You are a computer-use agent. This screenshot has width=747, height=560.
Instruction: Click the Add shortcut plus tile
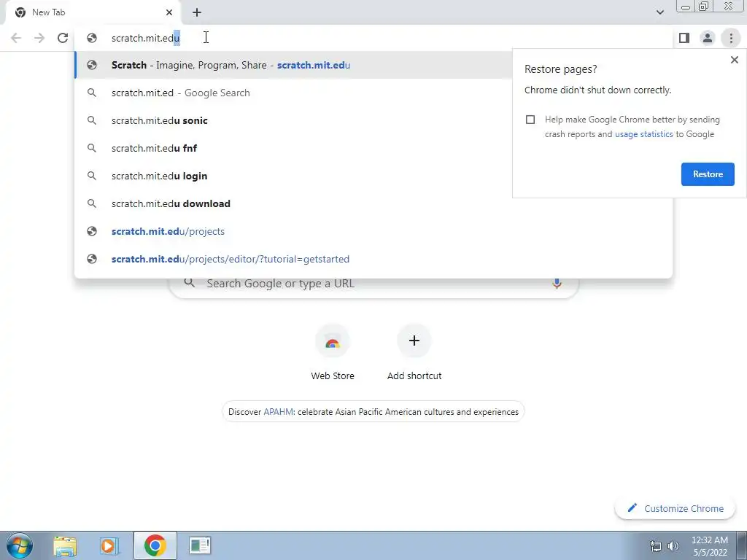(x=414, y=353)
